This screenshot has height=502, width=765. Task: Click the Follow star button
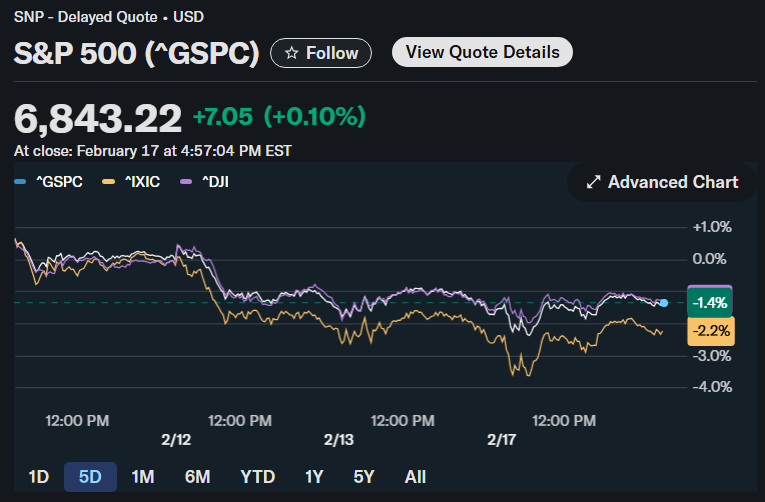coord(321,53)
